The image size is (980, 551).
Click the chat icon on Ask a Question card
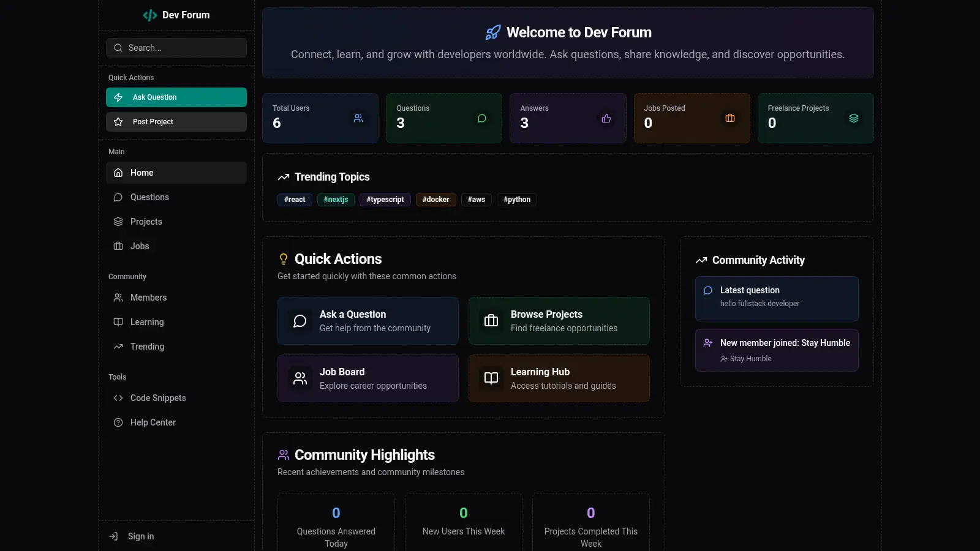pos(300,321)
